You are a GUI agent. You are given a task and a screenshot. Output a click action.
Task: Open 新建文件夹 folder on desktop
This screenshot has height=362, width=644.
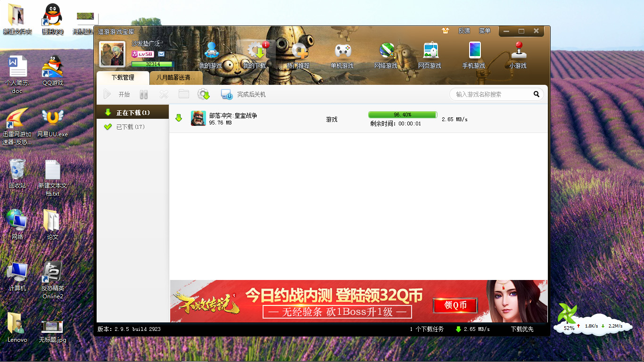[17, 19]
